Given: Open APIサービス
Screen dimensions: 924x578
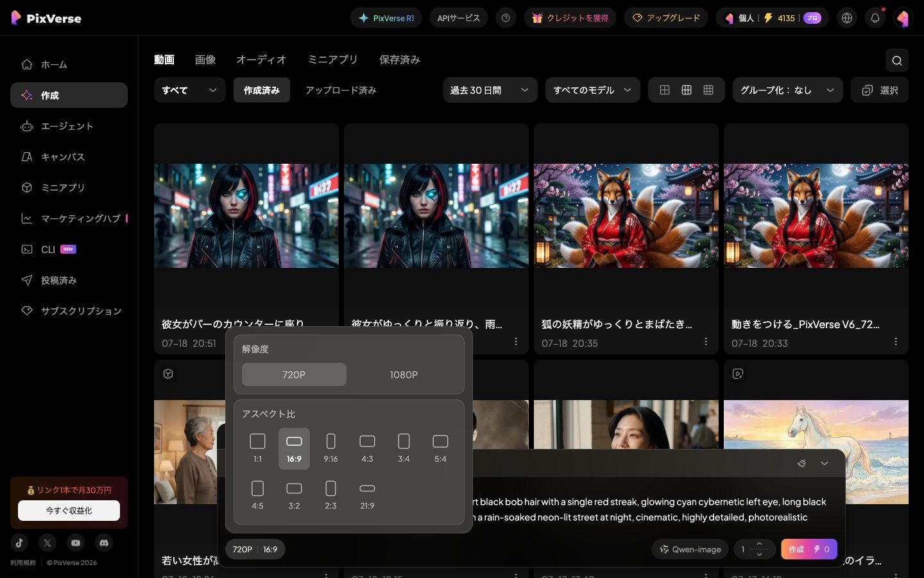Looking at the screenshot, I should (459, 18).
